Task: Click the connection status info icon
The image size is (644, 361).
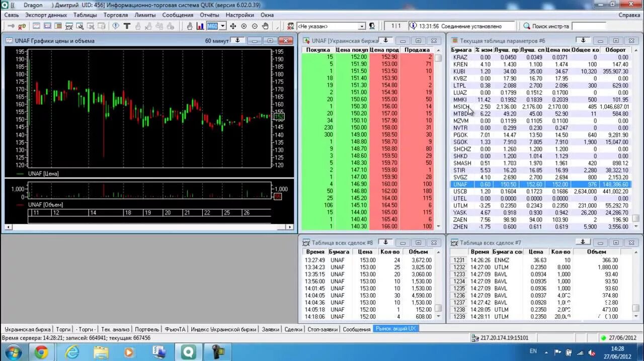Action: click(413, 26)
